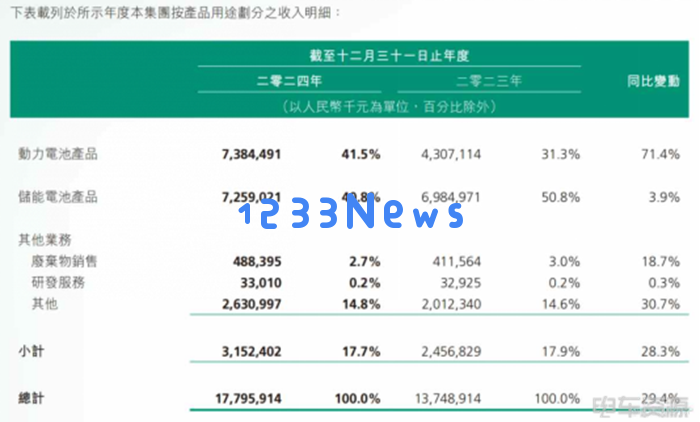This screenshot has height=422, width=700.
Task: Select the percentage 3.0%
Action: click(x=565, y=262)
